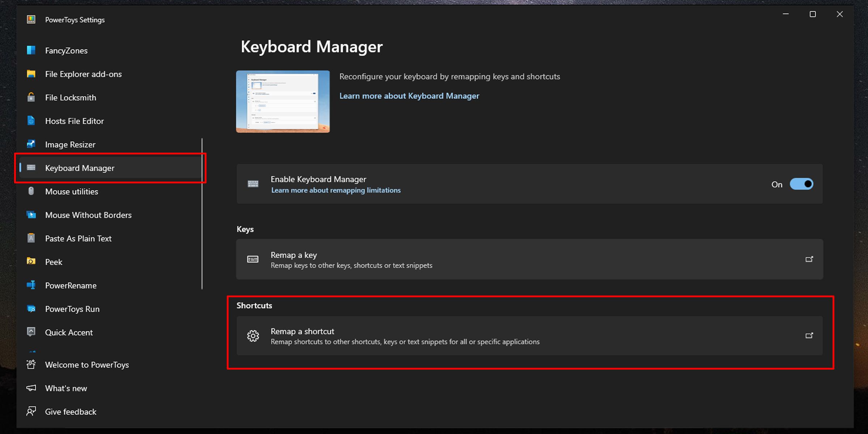Viewport: 868px width, 434px height.
Task: Select Image Resizer in sidebar
Action: [70, 144]
